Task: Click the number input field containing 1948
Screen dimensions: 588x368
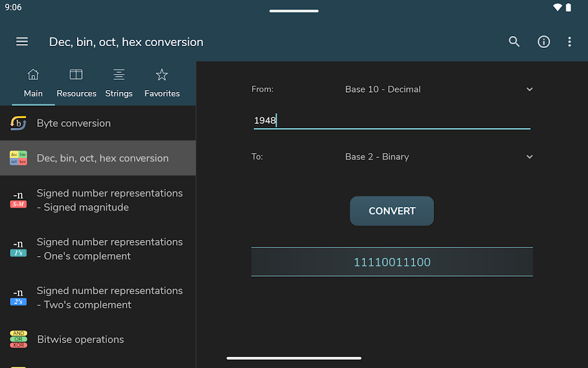Action: (x=392, y=121)
